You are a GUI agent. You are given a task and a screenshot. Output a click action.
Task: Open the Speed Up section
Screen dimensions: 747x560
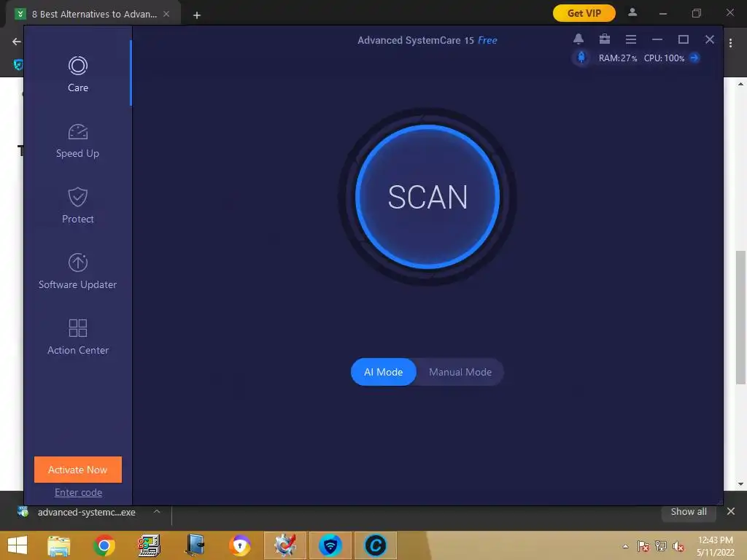click(77, 141)
